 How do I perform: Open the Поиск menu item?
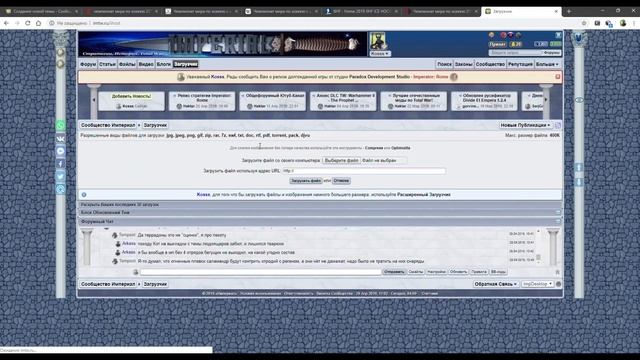[444, 64]
